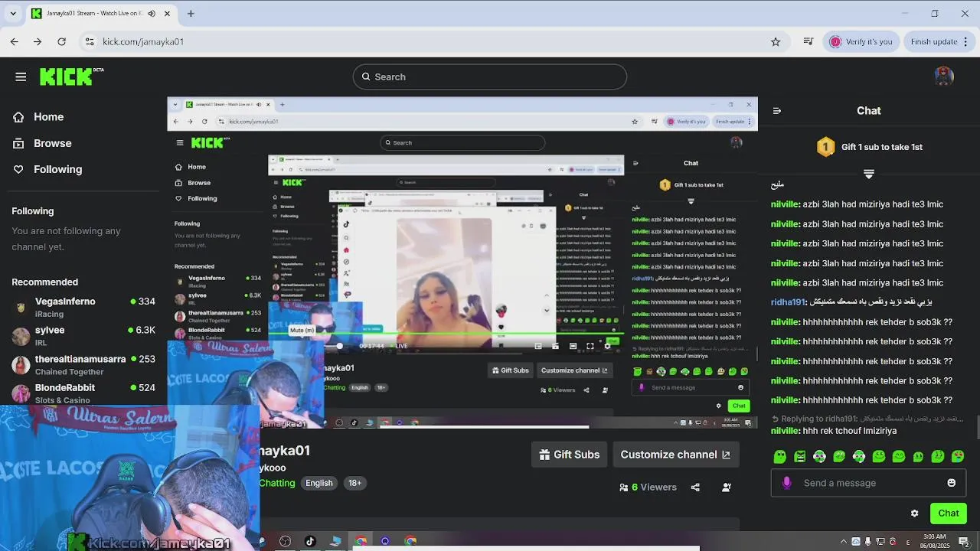This screenshot has width=980, height=551.
Task: Click the 'hhh rek tchouf lmiziriya' chat message
Action: 850,431
